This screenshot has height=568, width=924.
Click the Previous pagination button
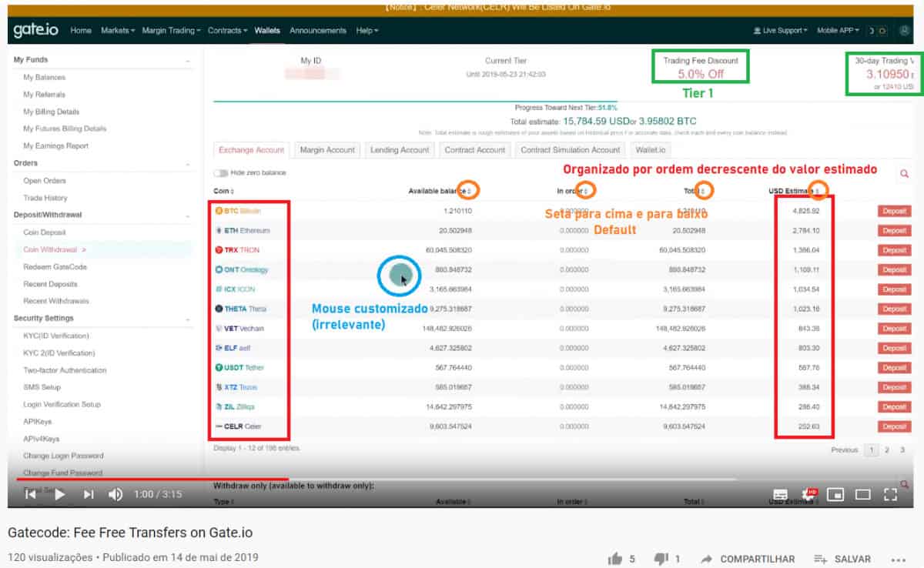tap(844, 450)
